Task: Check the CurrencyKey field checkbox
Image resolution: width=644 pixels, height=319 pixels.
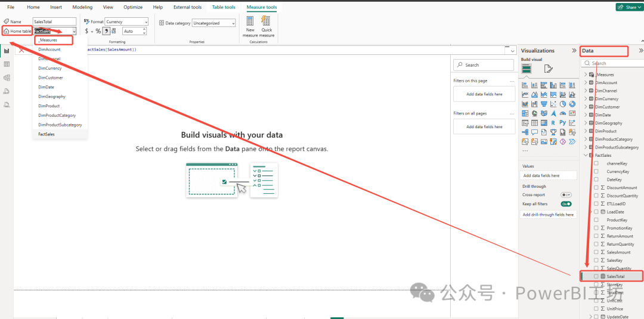Action: point(596,172)
